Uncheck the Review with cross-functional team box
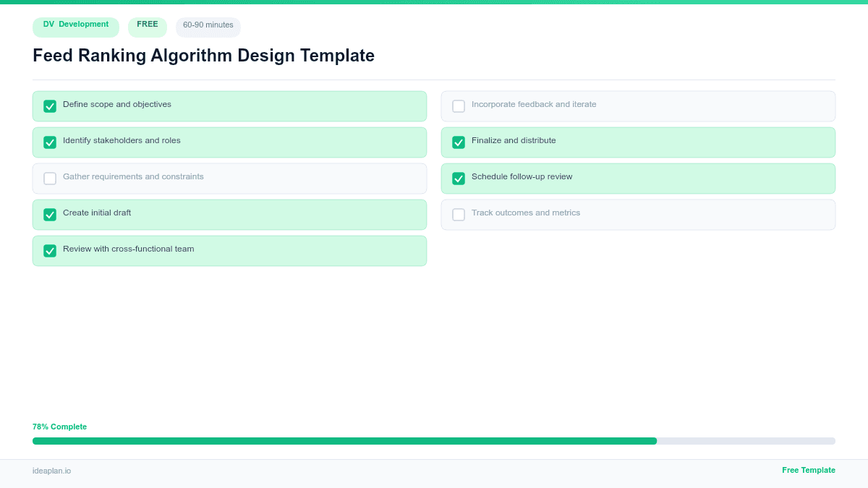The width and height of the screenshot is (868, 488). [50, 250]
